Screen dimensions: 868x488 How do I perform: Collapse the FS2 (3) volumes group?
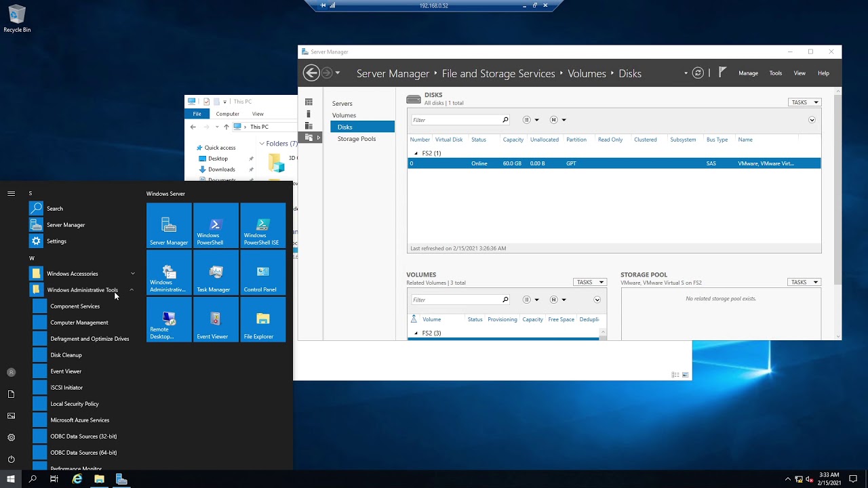point(416,333)
